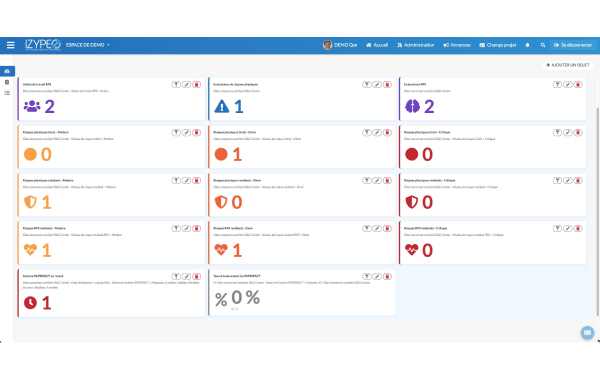Screen dimensions: 600x380
Task: Filter the Evaluations de risques physiques card
Action: 367,85
